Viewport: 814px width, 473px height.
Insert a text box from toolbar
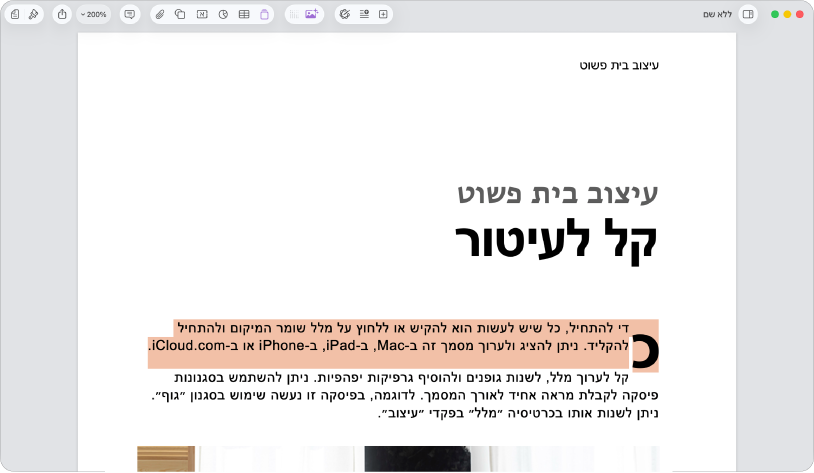[x=202, y=15]
